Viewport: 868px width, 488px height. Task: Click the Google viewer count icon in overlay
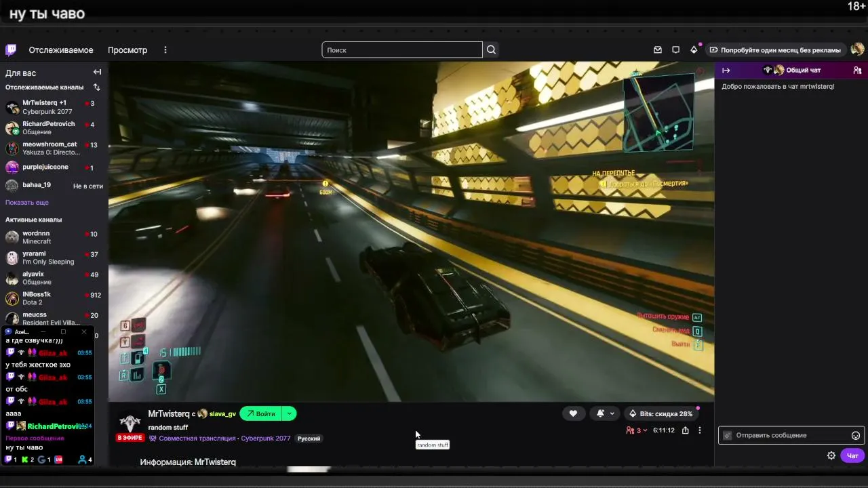[42, 460]
